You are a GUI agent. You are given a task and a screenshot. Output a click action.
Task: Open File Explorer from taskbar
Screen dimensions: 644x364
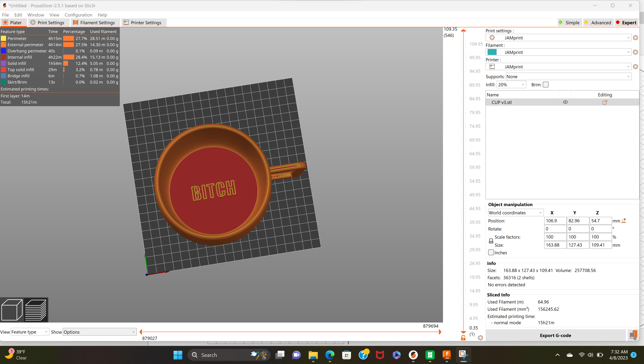click(x=313, y=355)
